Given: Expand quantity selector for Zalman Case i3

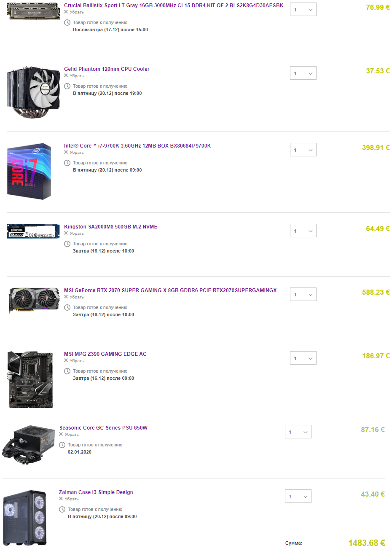Looking at the screenshot, I should pyautogui.click(x=298, y=497).
